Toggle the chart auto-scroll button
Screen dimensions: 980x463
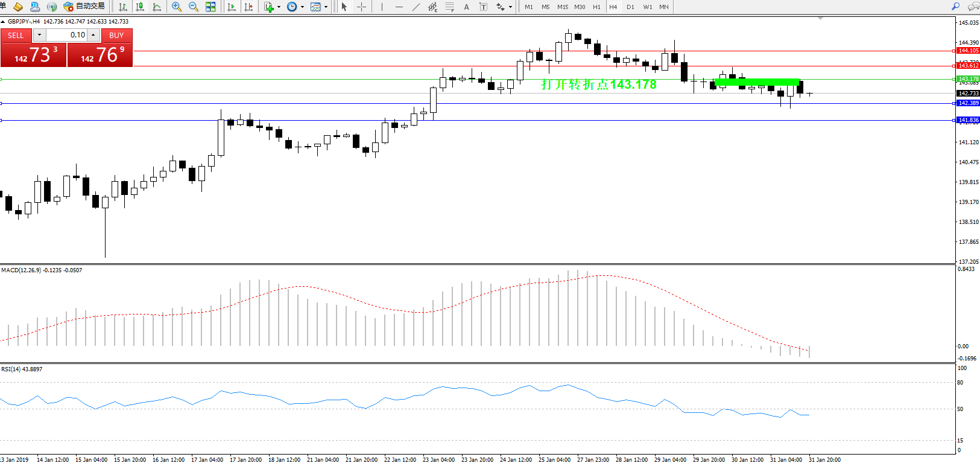pos(231,7)
